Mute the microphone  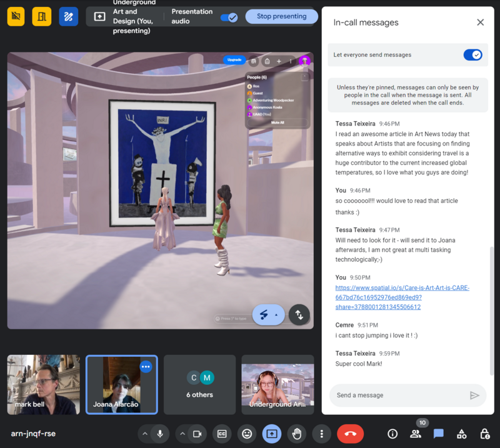[160, 434]
